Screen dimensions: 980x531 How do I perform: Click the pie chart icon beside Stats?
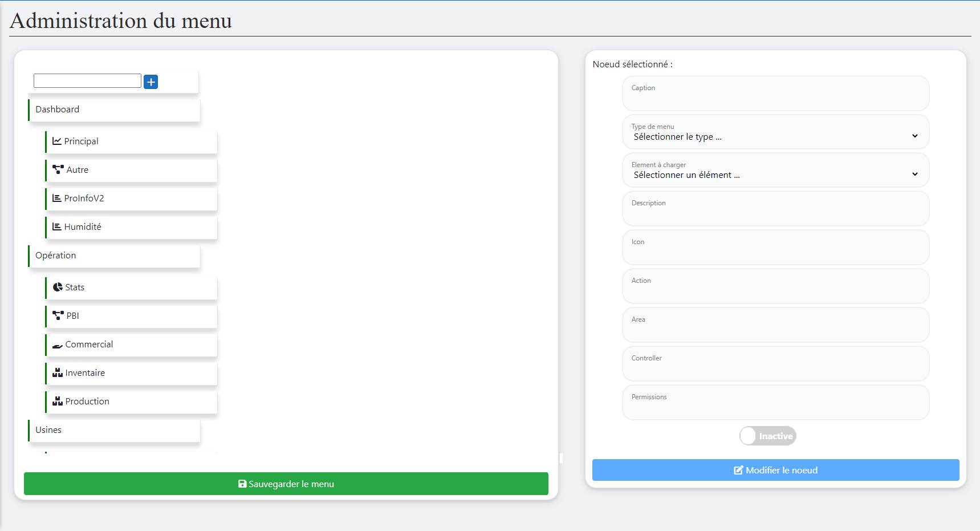tap(58, 287)
